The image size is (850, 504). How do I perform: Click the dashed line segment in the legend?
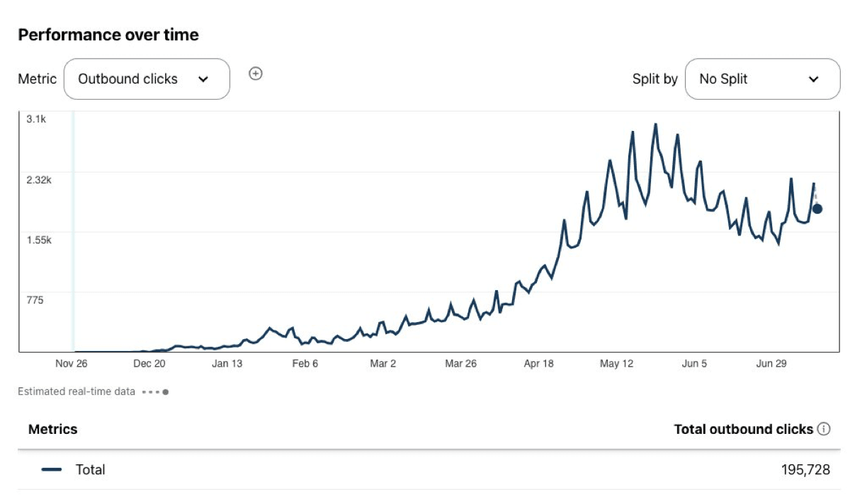[x=151, y=391]
